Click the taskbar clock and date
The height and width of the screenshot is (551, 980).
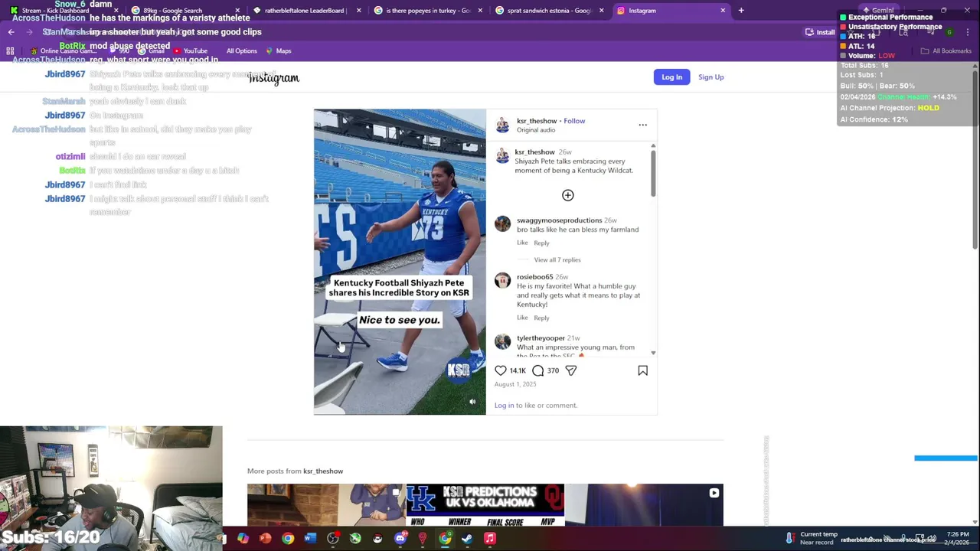(958, 538)
